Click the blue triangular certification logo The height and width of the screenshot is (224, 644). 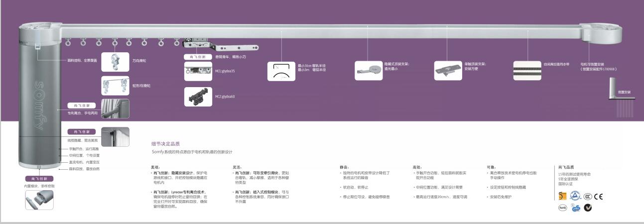tap(575, 196)
